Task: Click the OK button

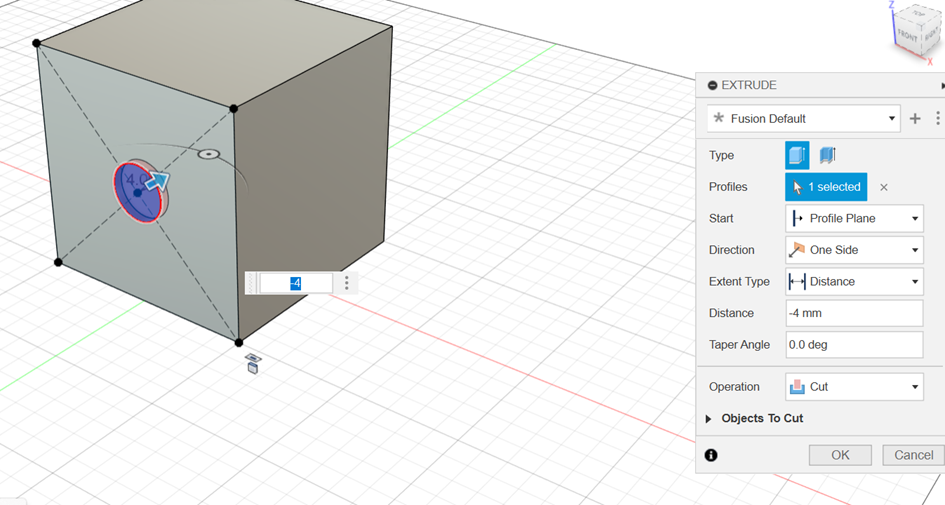Action: [x=840, y=455]
